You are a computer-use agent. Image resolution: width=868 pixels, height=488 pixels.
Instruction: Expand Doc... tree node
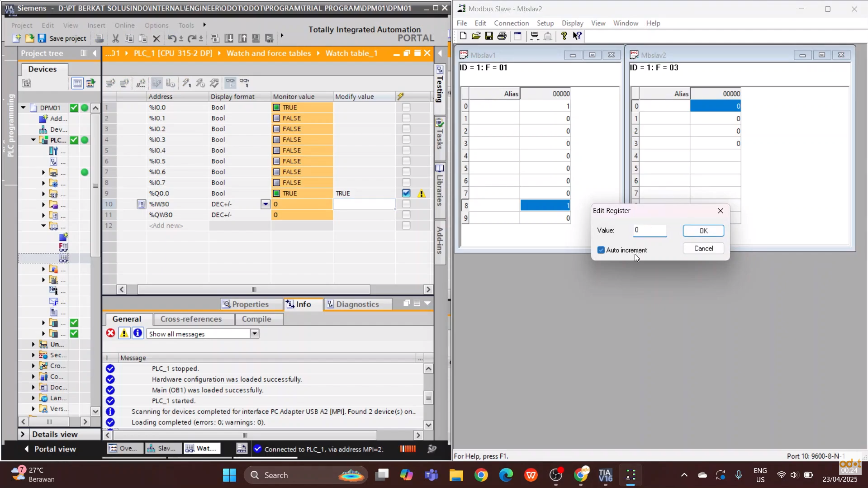click(33, 388)
